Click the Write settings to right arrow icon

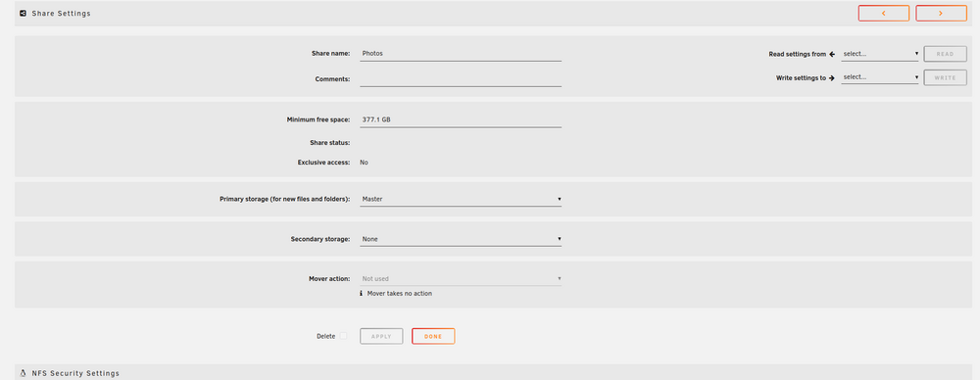[832, 78]
